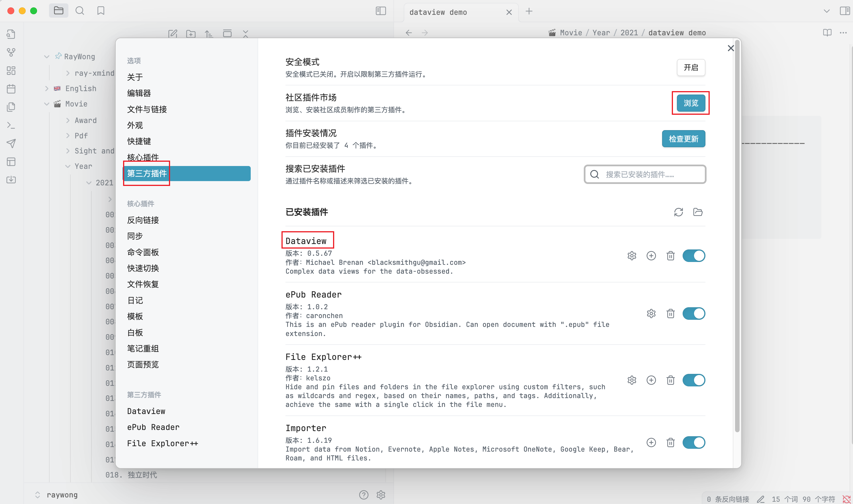Collapse all folders icon in file explorer

(246, 34)
